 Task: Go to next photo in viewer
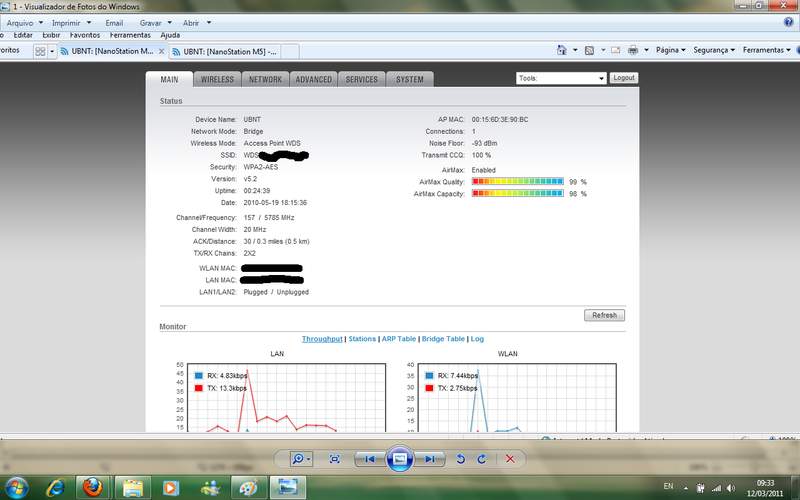pyautogui.click(x=430, y=459)
